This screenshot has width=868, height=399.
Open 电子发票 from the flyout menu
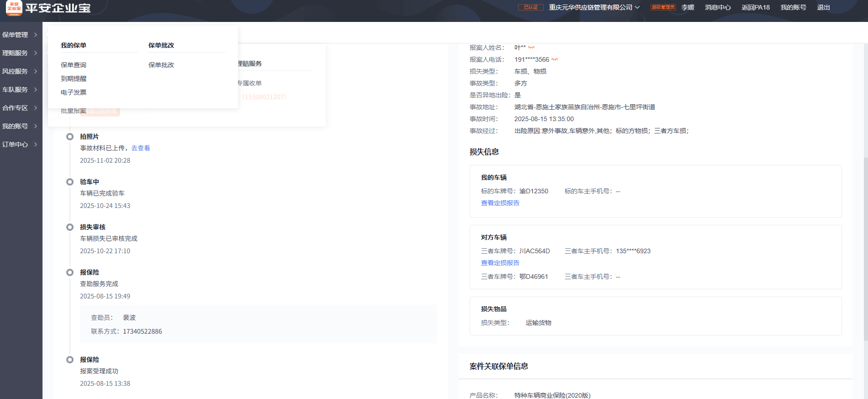[x=74, y=92]
